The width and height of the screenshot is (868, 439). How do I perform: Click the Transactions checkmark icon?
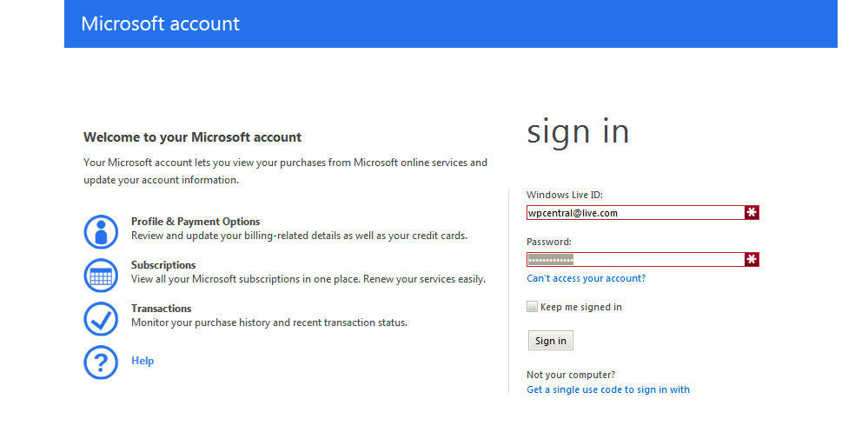(x=101, y=318)
